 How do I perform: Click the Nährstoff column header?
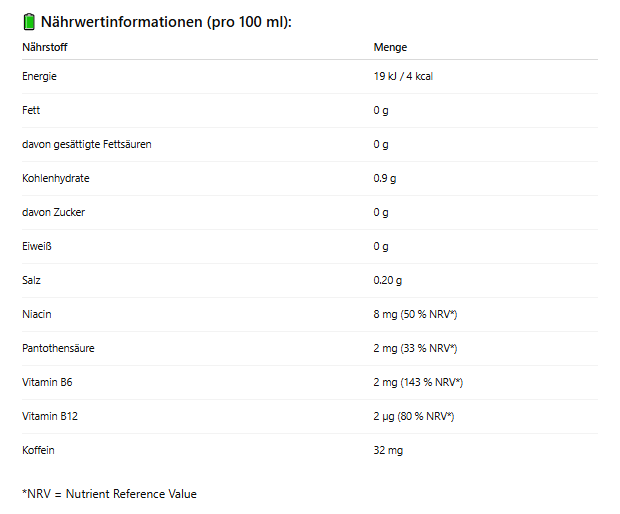pos(45,47)
